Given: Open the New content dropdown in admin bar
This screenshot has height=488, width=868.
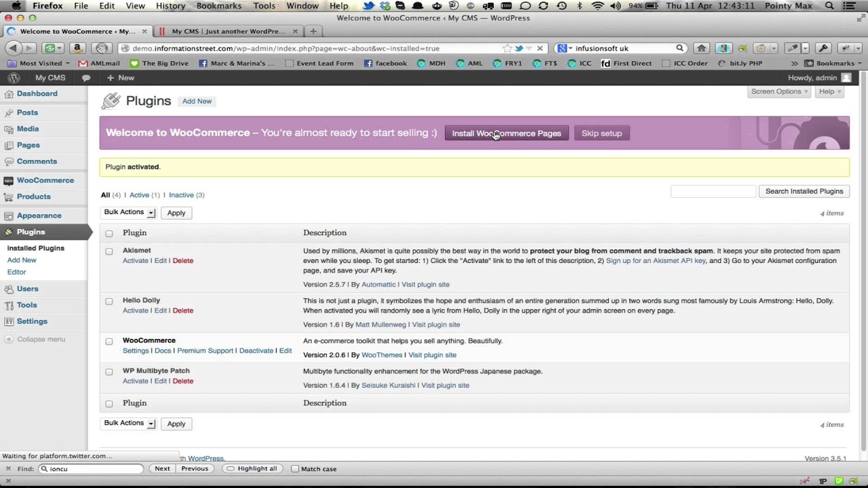Looking at the screenshot, I should click(121, 78).
